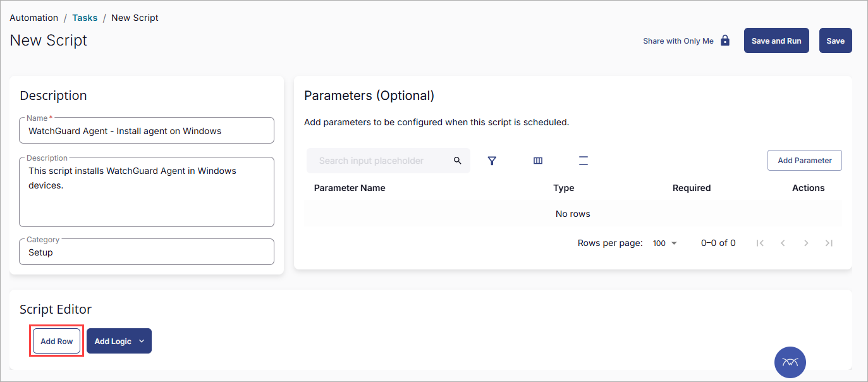Adjust the table row density icon
The image size is (868, 382).
(x=583, y=161)
